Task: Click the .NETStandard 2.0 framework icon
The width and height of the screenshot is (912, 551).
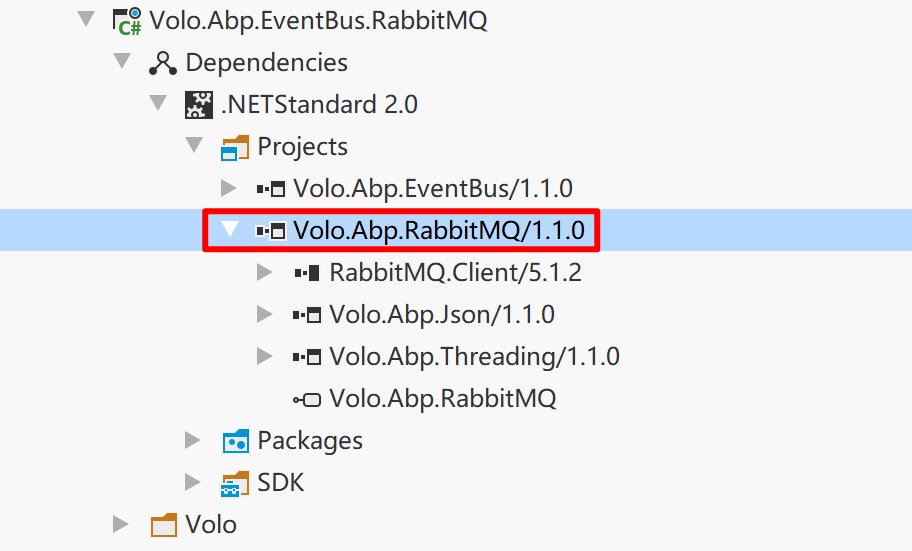Action: coord(198,104)
